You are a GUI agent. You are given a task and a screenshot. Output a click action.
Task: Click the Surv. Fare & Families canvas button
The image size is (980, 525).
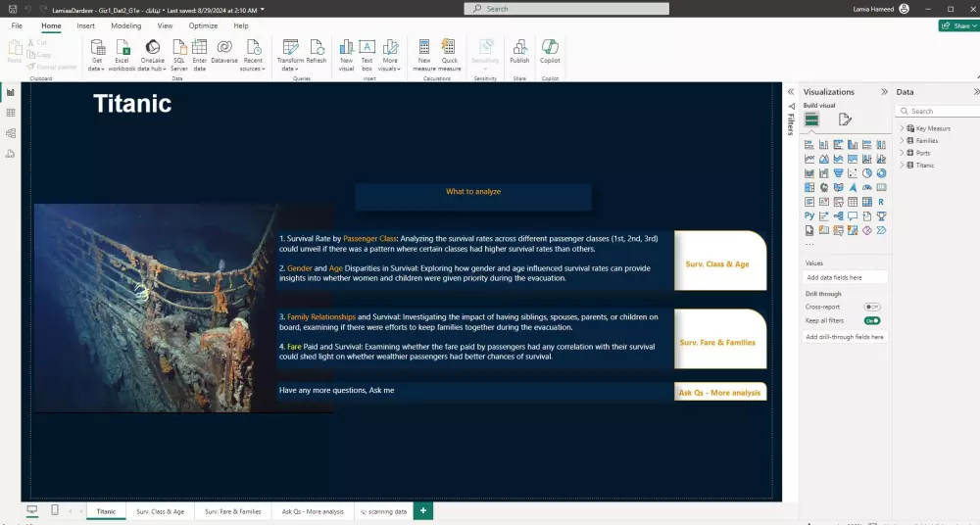coord(720,339)
